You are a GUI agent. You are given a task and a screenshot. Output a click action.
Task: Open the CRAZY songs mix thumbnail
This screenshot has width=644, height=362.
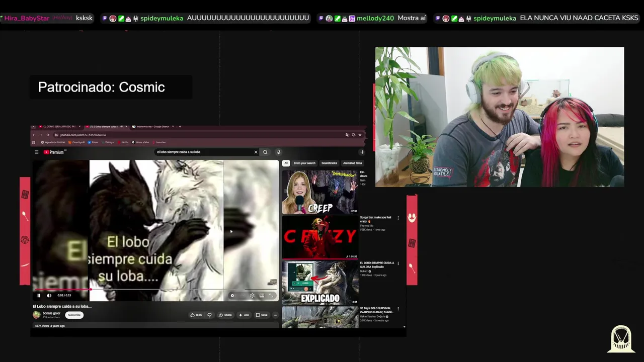[320, 237]
